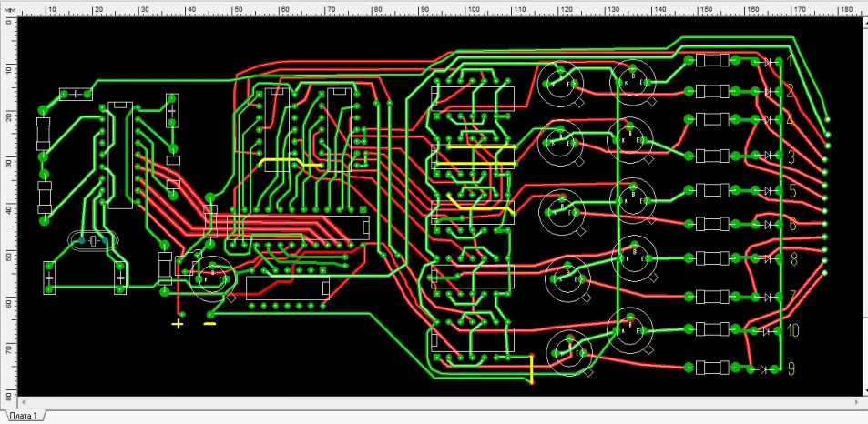868x424 pixels.
Task: Select the yellow label 7 on the board
Action: click(792, 297)
